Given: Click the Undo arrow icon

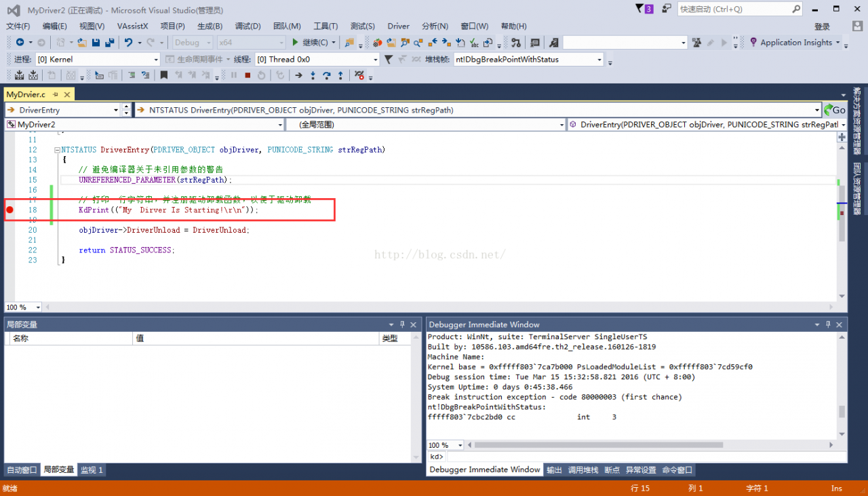Looking at the screenshot, I should coord(129,42).
